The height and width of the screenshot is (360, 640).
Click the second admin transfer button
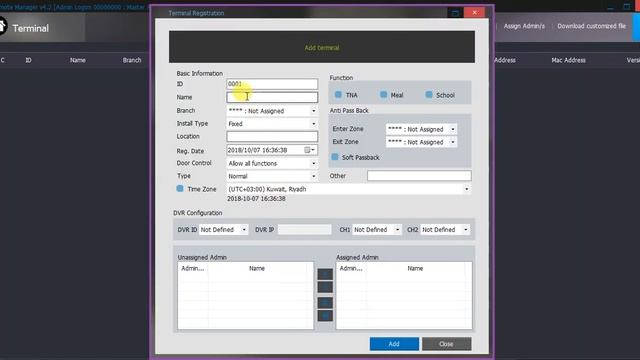tap(325, 287)
